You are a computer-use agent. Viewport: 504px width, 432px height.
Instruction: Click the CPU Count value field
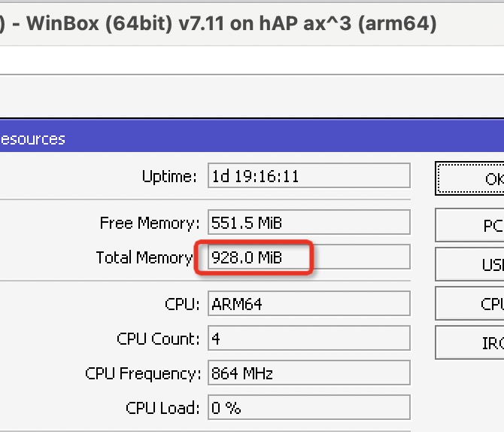[x=308, y=339]
